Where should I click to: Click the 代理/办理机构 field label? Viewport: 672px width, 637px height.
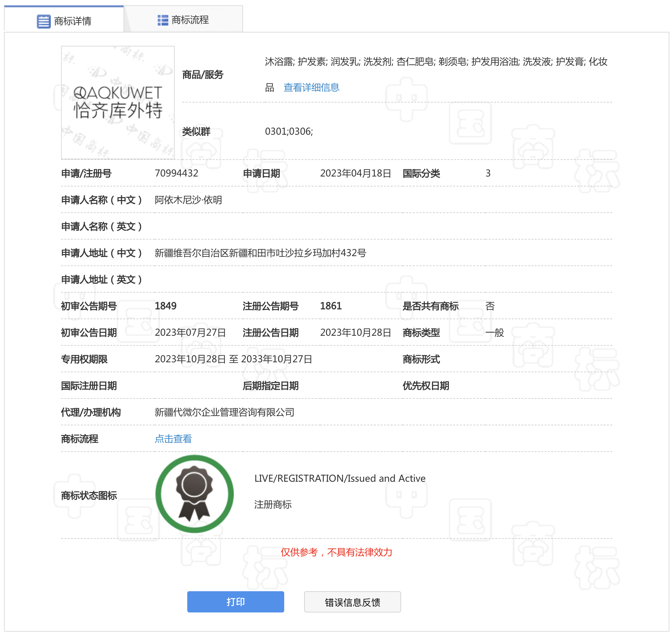pos(91,412)
